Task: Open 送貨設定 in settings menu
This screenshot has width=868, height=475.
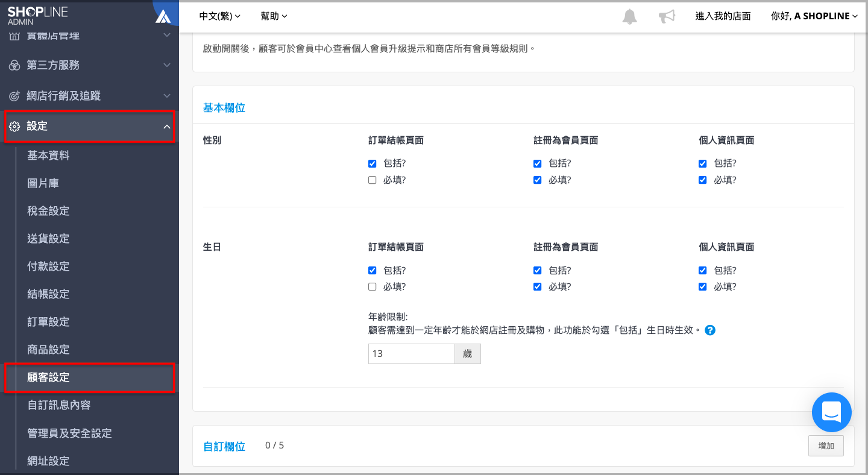Action: (48, 239)
